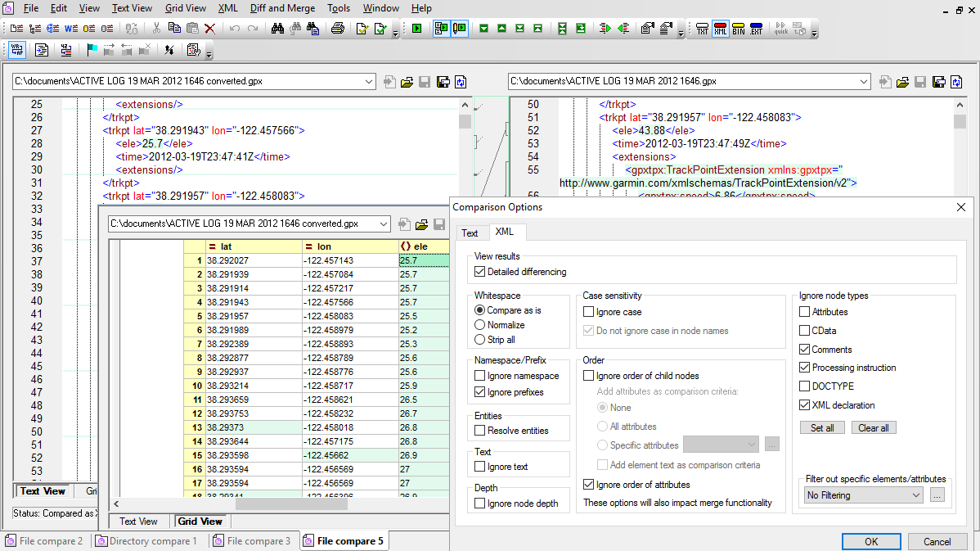Enable the Ignore case checkbox
Viewport: 980px width, 551px height.
[x=589, y=312]
